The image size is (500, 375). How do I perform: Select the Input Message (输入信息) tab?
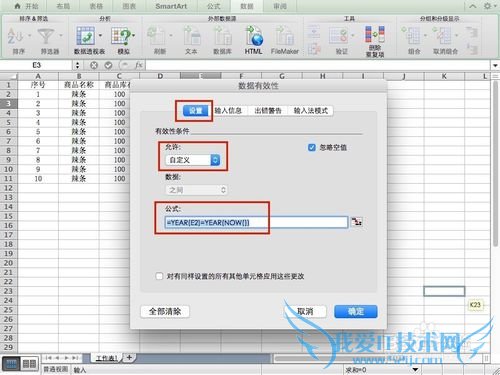coord(228,111)
